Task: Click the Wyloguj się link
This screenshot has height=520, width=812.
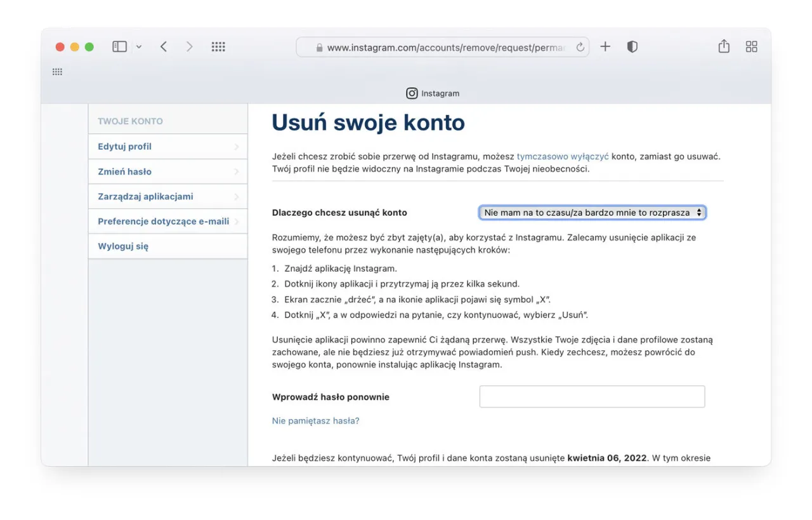Action: point(123,246)
